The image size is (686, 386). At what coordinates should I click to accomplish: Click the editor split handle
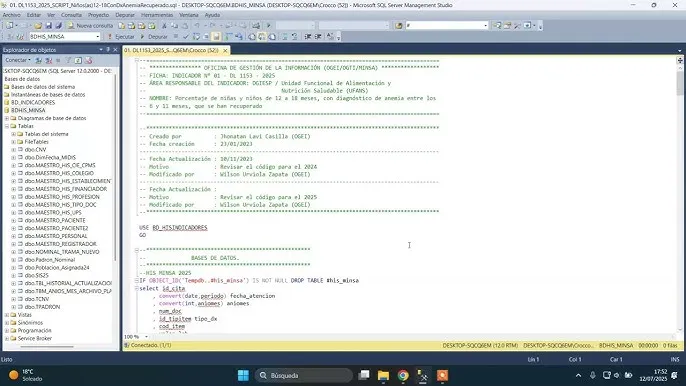click(679, 60)
